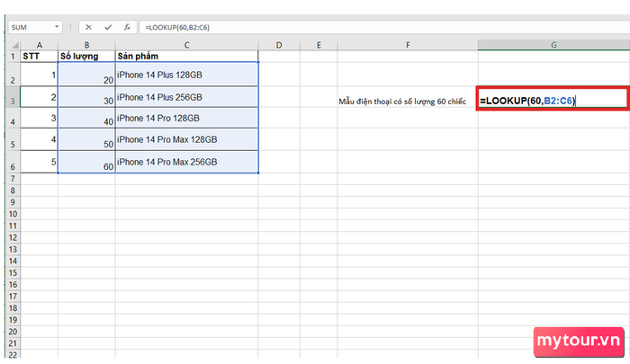Click STT cell with value 1
This screenshot has width=630, height=364.
tap(40, 75)
